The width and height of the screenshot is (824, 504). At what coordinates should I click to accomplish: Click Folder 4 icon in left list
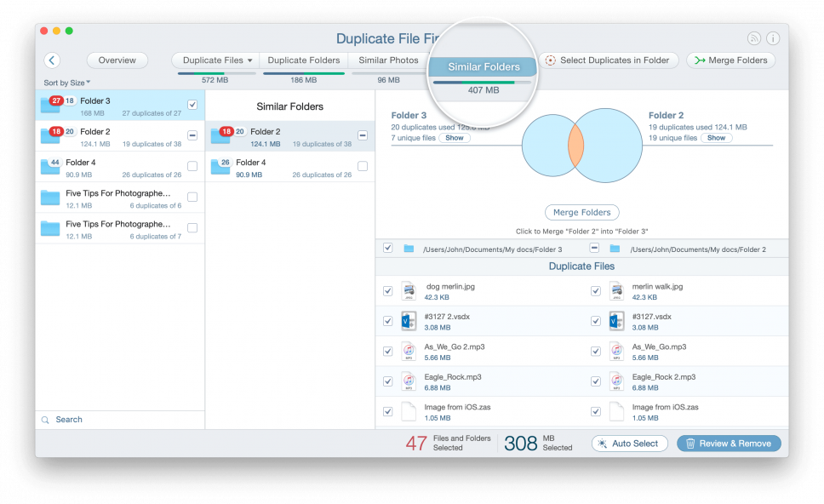click(x=50, y=167)
